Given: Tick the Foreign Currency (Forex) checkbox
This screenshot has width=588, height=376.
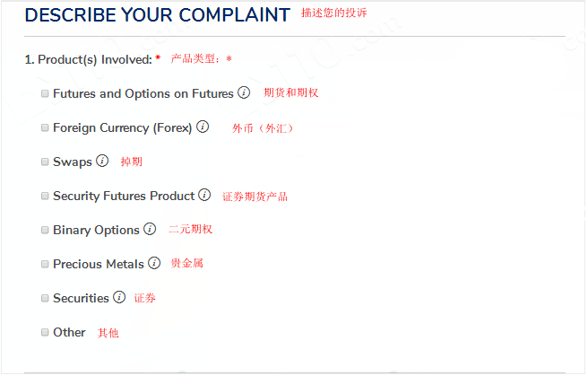Looking at the screenshot, I should pos(45,127).
